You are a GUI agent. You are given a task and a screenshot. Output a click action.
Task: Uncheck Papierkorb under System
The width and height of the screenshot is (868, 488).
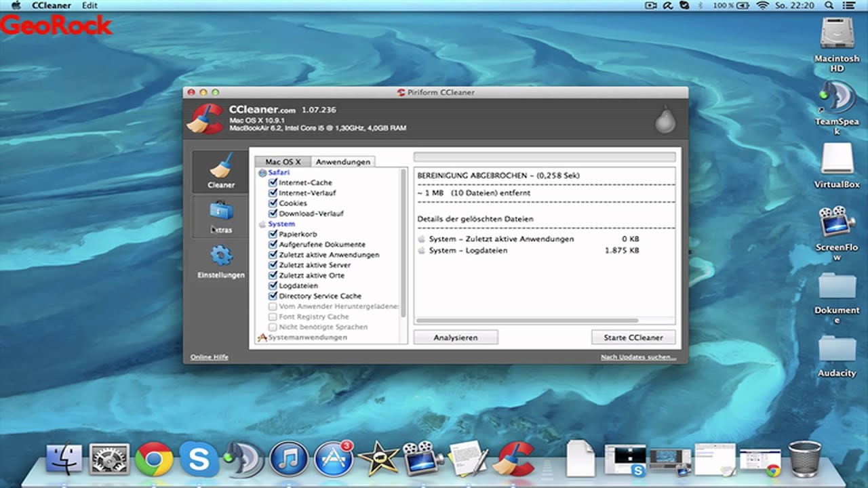273,235
